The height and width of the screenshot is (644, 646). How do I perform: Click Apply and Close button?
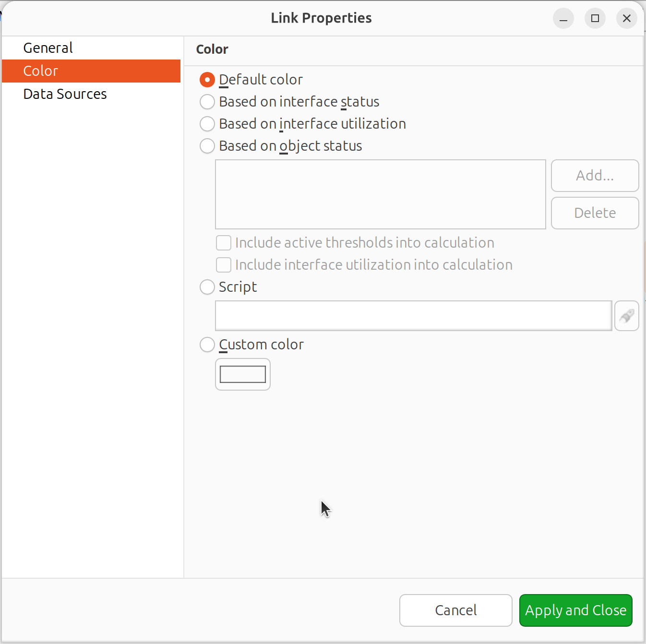pyautogui.click(x=575, y=610)
